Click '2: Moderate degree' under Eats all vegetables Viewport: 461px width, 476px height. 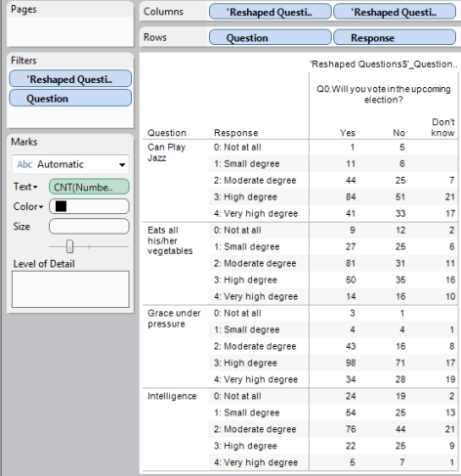255,263
